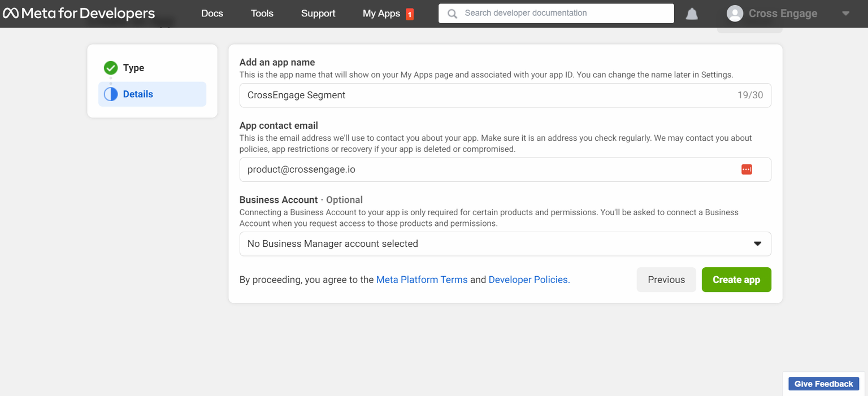The width and height of the screenshot is (868, 396).
Task: Focus the app name input field
Action: (505, 95)
